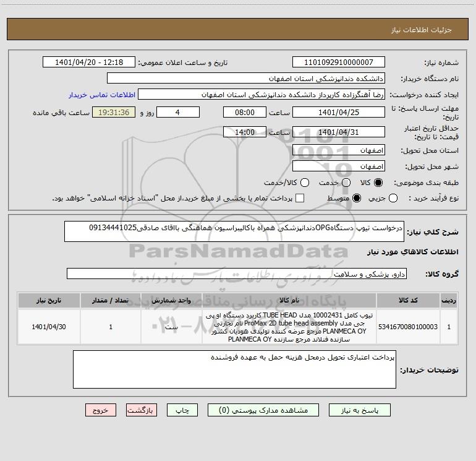Select the خدمت radio button
Screen dimensions: 476x461
click(x=346, y=183)
